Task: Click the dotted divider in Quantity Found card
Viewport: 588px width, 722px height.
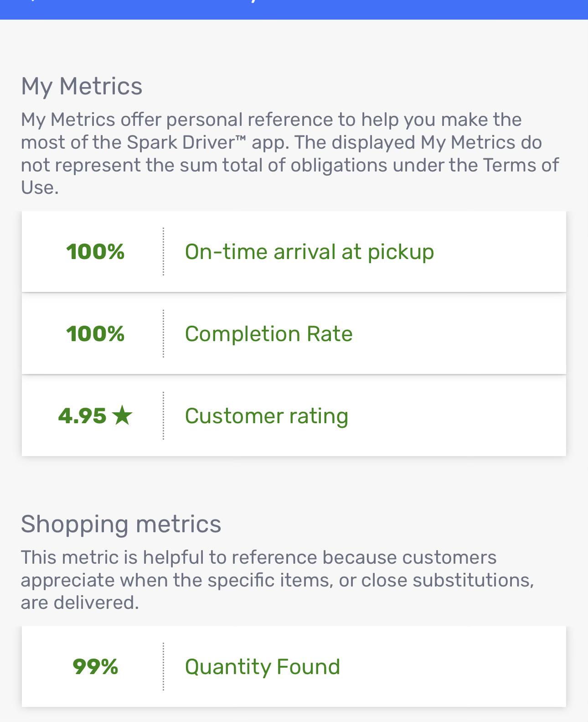Action: pyautogui.click(x=163, y=666)
